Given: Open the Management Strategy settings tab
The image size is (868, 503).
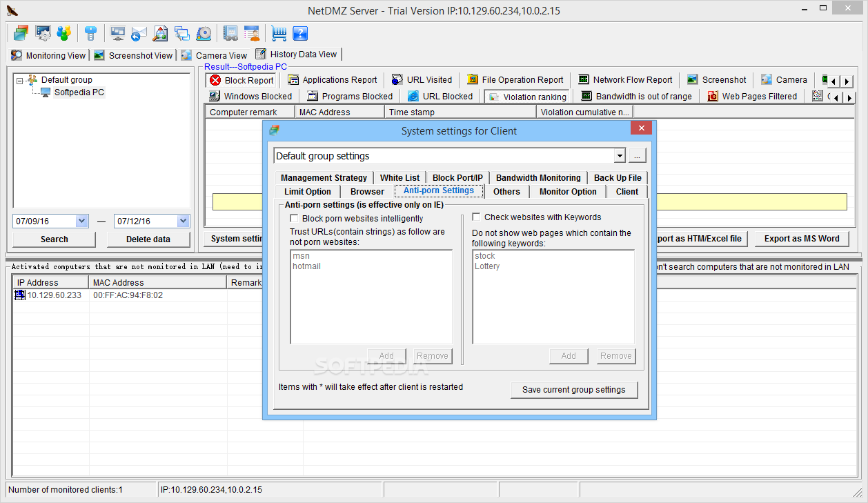Looking at the screenshot, I should pyautogui.click(x=324, y=178).
